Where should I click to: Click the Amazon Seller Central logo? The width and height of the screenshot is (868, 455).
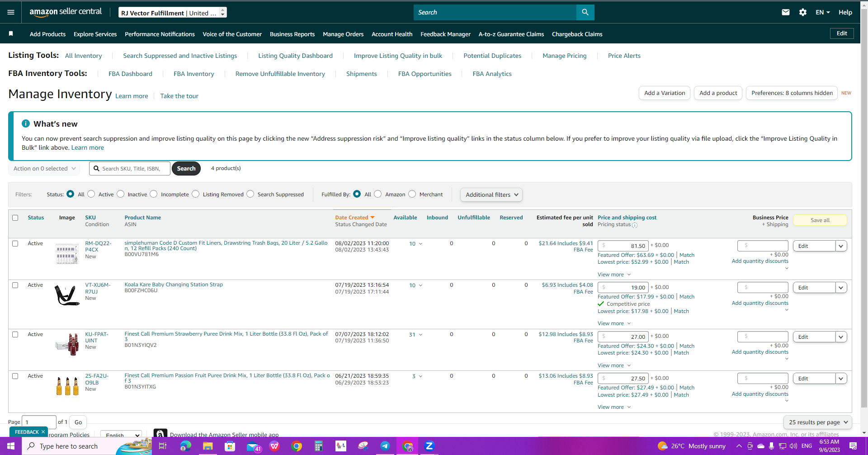coord(66,12)
